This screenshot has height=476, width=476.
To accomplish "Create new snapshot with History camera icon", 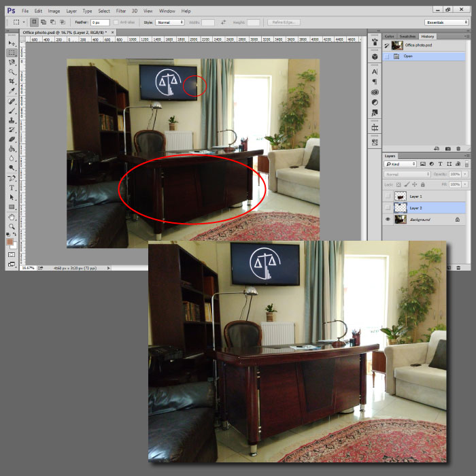I will (448, 148).
